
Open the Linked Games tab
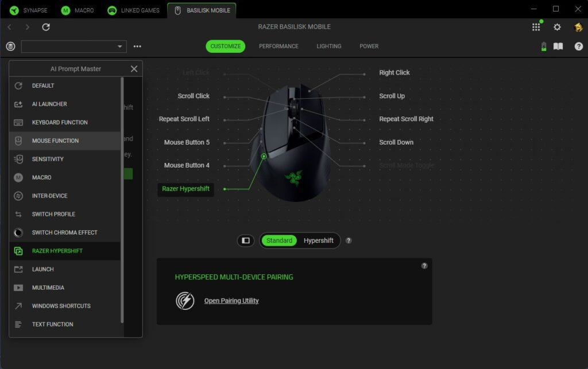pos(133,10)
